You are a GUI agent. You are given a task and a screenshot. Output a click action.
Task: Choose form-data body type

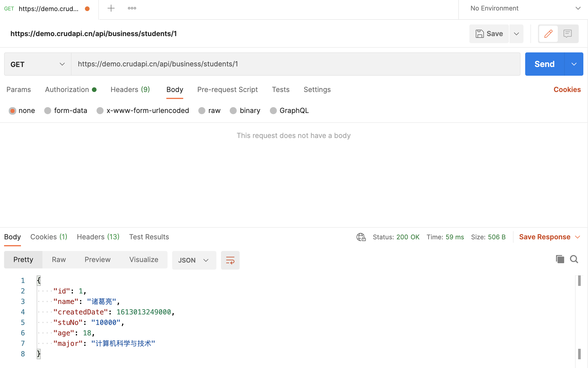(48, 111)
